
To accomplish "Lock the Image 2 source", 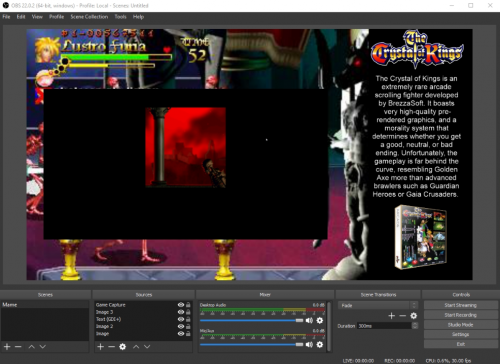I will (188, 326).
